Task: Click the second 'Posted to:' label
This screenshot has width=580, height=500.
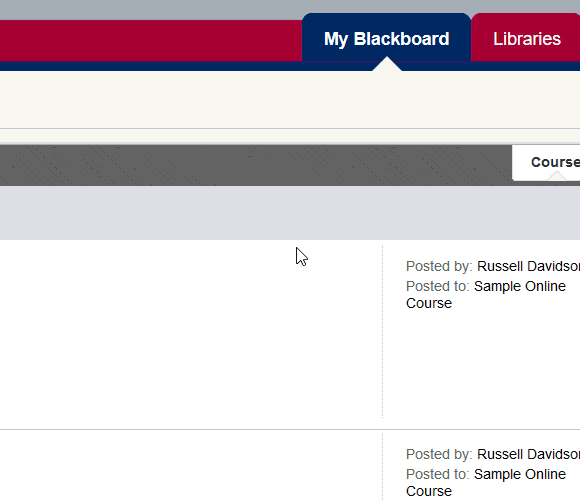Action: coord(438,474)
